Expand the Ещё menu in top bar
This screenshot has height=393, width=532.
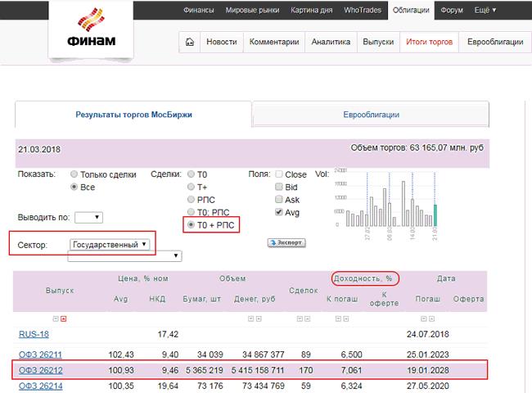(485, 10)
